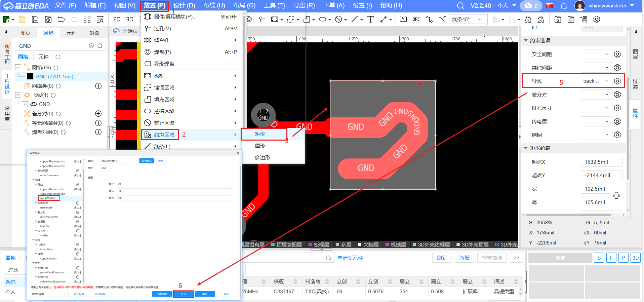
Task: Switch to 3D view
Action: click(130, 20)
